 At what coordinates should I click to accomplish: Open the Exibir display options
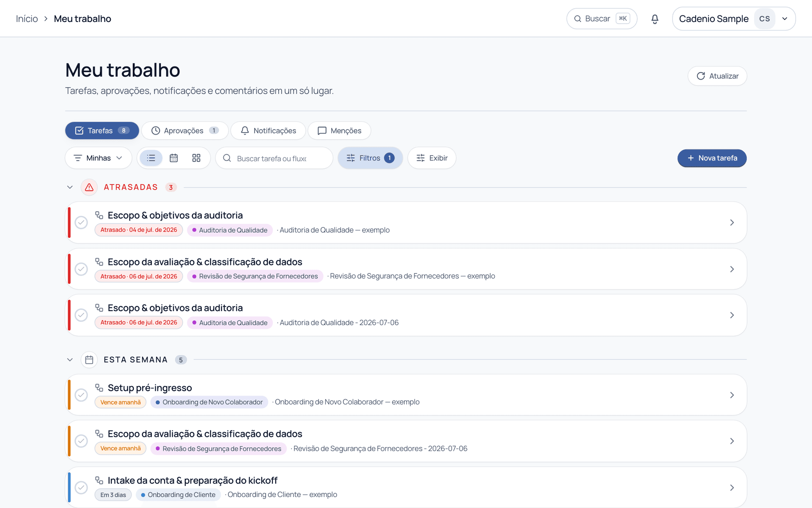pyautogui.click(x=432, y=158)
